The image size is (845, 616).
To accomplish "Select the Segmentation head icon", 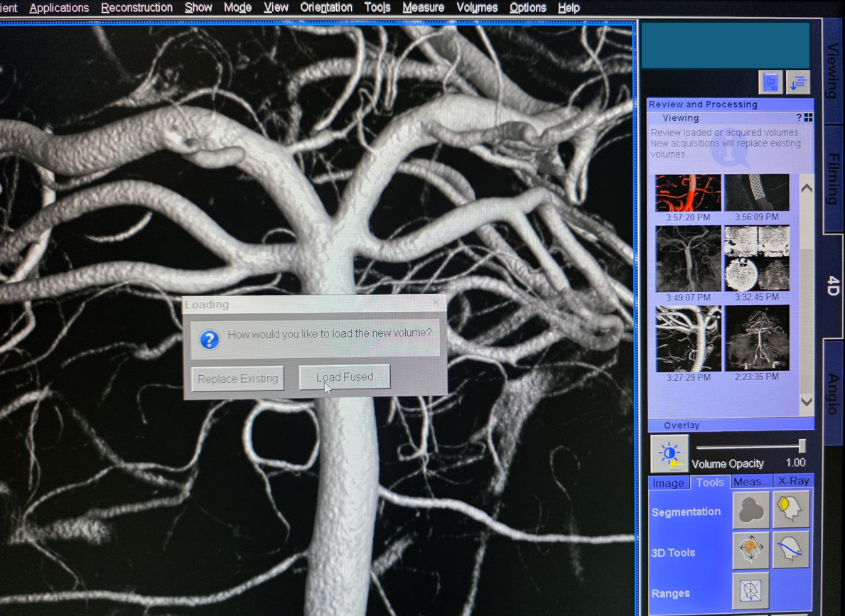I will click(791, 509).
